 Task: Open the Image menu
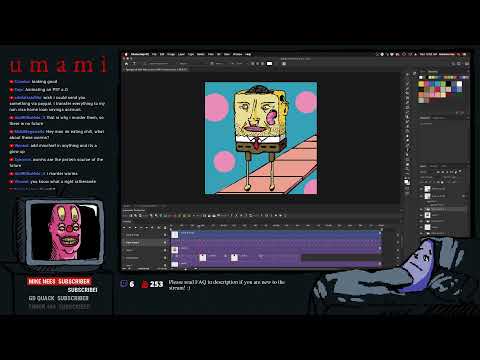pyautogui.click(x=171, y=54)
